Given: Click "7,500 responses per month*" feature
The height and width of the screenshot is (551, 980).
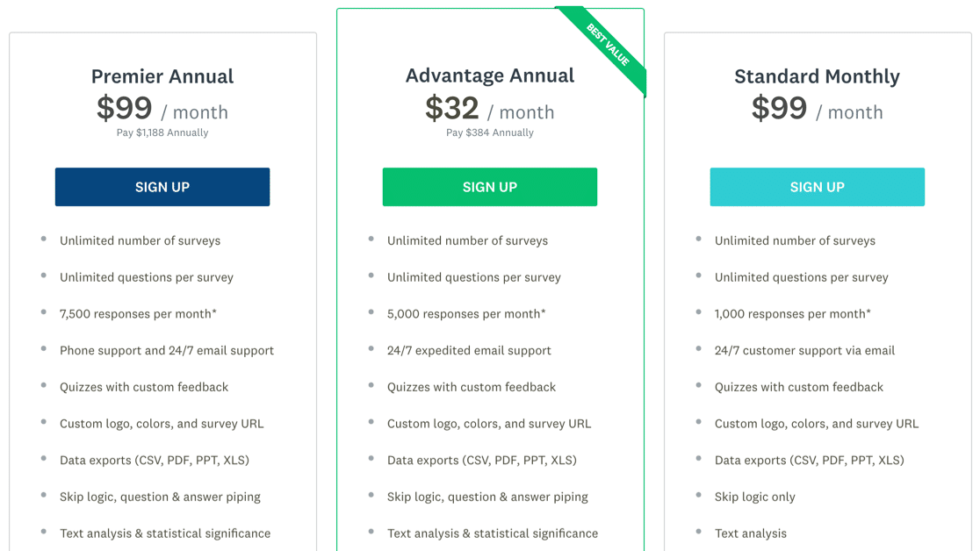Looking at the screenshot, I should click(138, 314).
